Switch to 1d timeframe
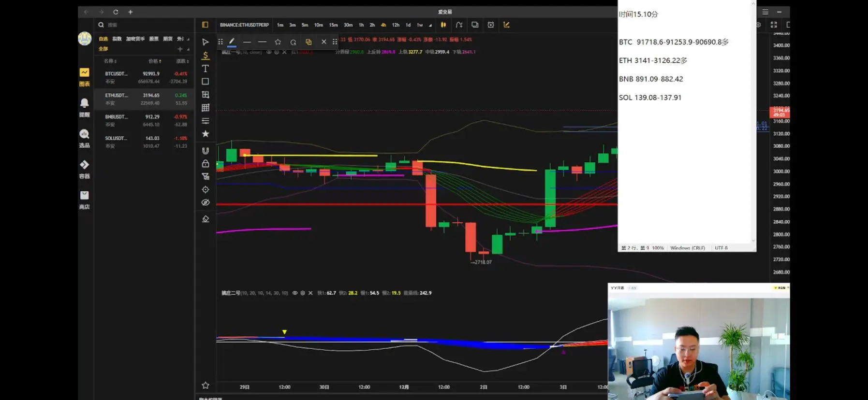Image resolution: width=868 pixels, height=400 pixels. 408,25
